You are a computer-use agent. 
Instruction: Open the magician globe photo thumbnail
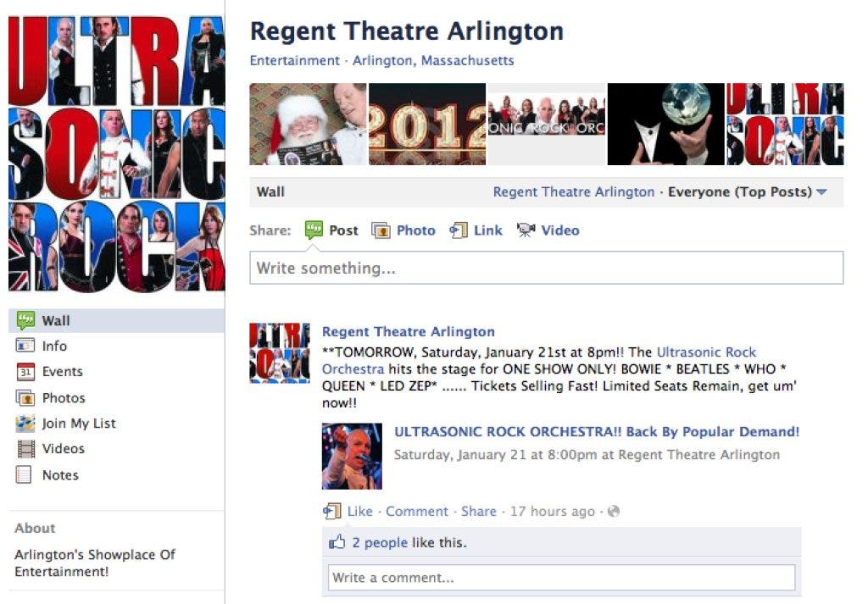[x=666, y=124]
